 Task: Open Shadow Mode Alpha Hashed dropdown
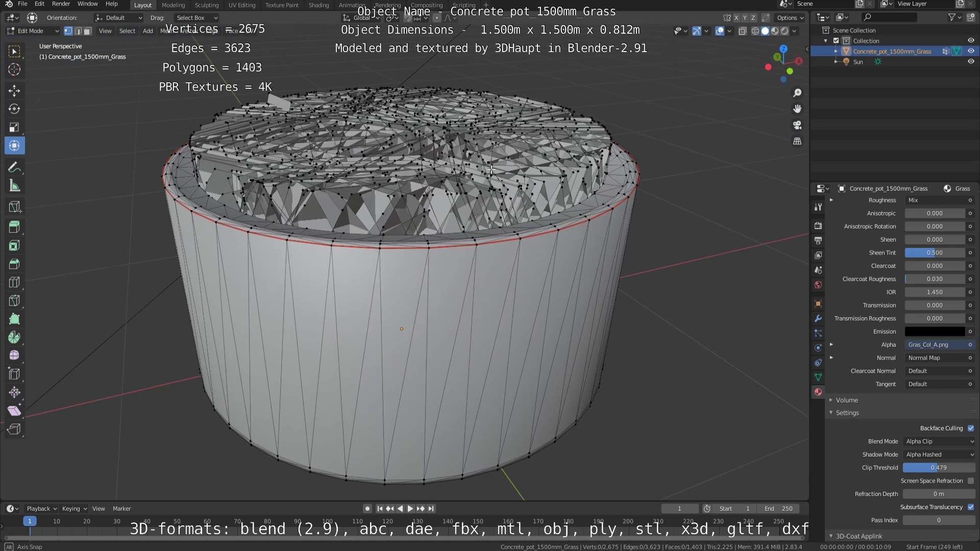point(939,455)
